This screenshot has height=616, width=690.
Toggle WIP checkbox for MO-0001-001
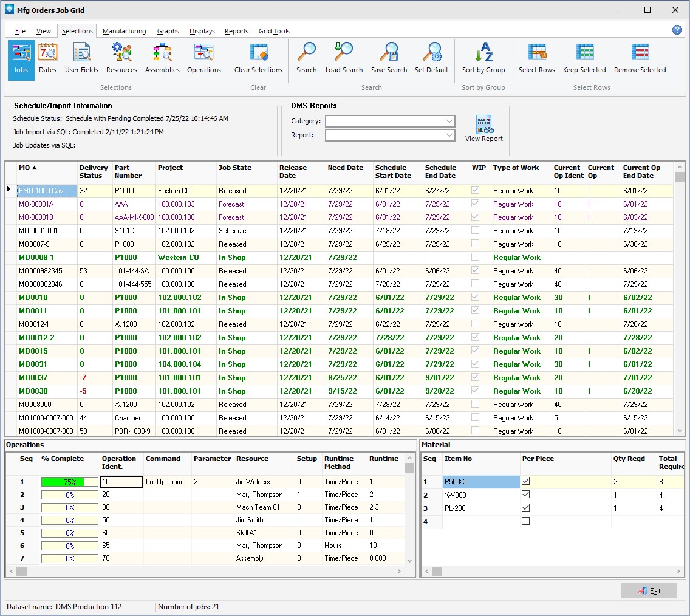tap(476, 231)
